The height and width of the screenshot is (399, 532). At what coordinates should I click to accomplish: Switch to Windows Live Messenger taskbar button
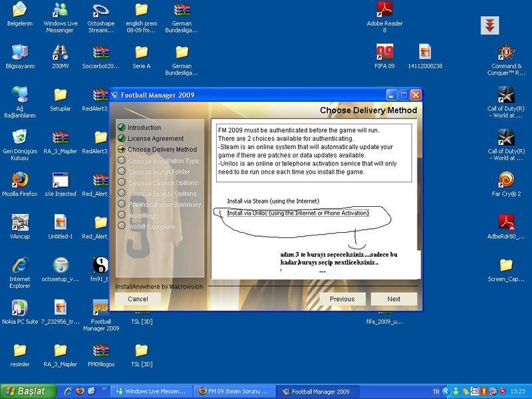(151, 391)
